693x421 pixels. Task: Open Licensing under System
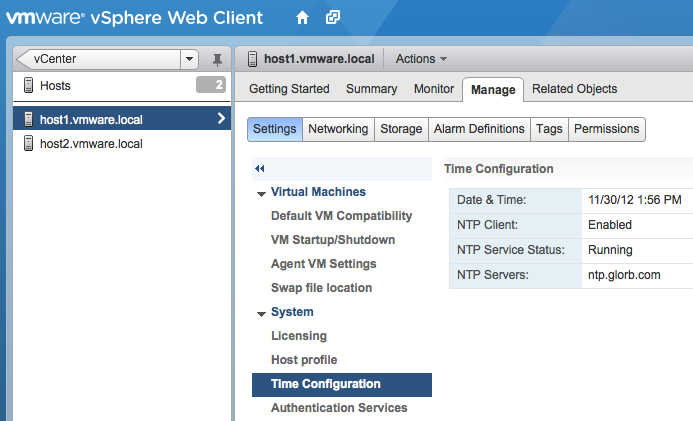click(298, 336)
